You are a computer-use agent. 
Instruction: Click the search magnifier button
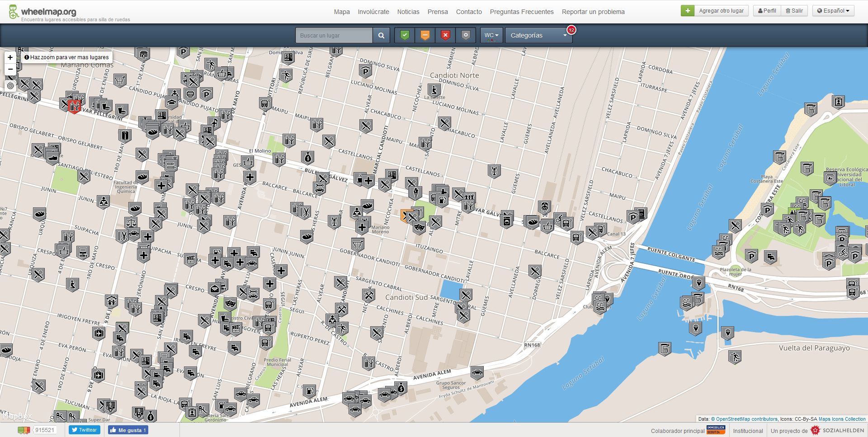pyautogui.click(x=381, y=35)
